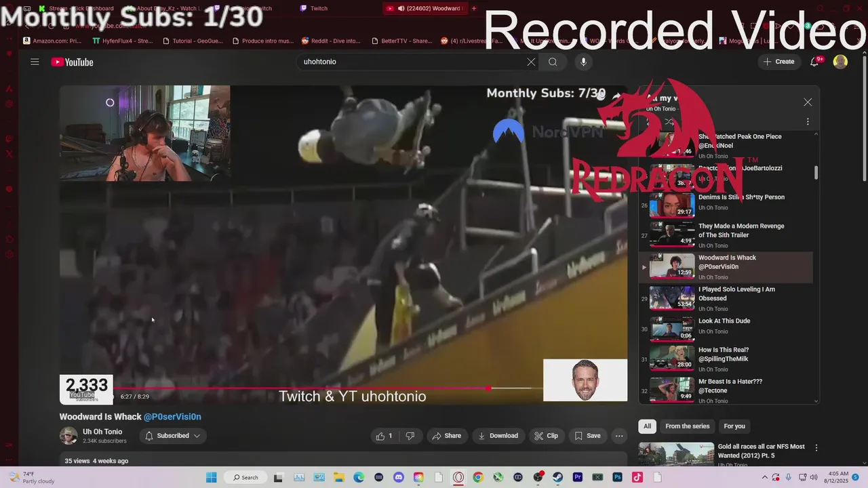Clip the video

tap(546, 436)
